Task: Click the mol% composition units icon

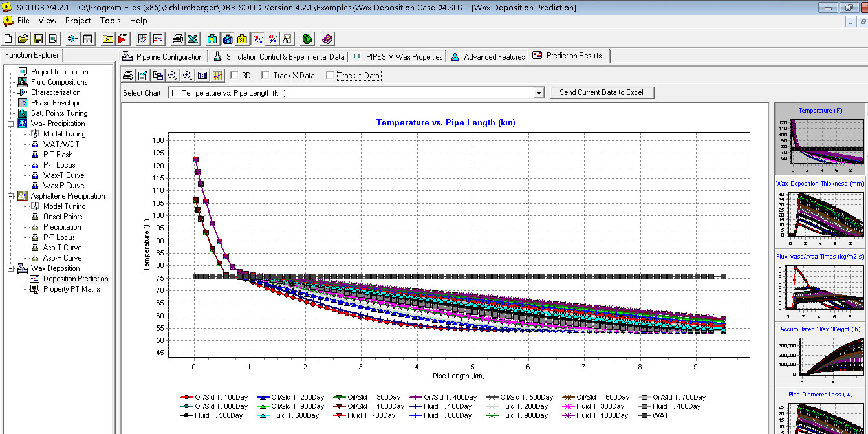Action: (x=257, y=39)
